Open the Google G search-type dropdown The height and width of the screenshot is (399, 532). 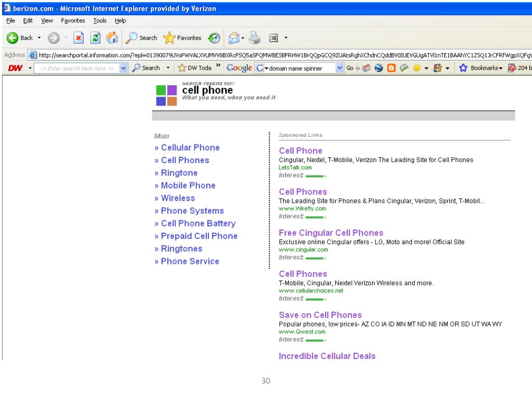tap(262, 68)
